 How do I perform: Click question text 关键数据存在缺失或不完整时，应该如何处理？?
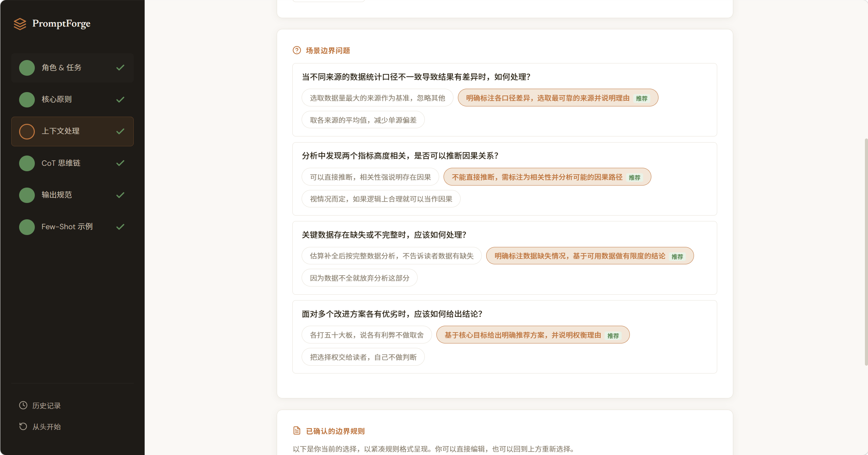click(384, 235)
